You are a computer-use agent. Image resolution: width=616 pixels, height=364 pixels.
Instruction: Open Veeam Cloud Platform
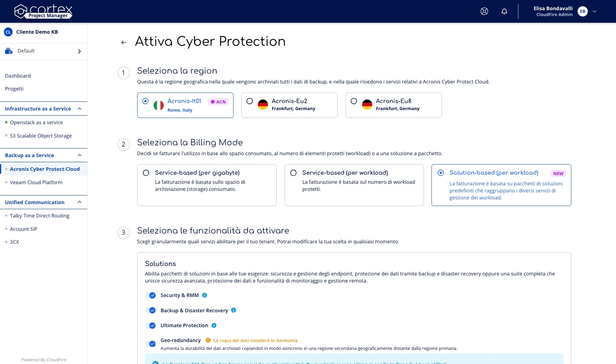[36, 183]
